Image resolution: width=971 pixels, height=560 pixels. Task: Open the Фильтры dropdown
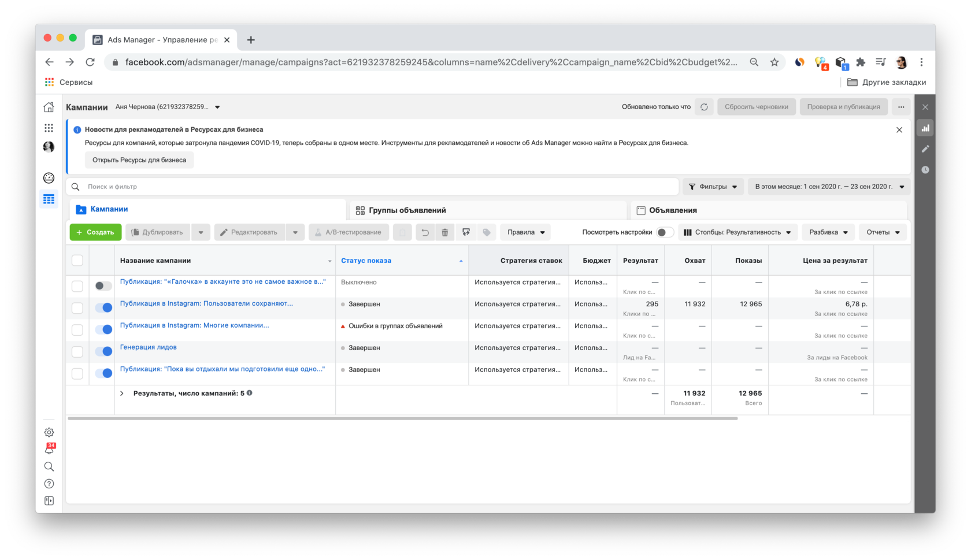[x=713, y=187]
